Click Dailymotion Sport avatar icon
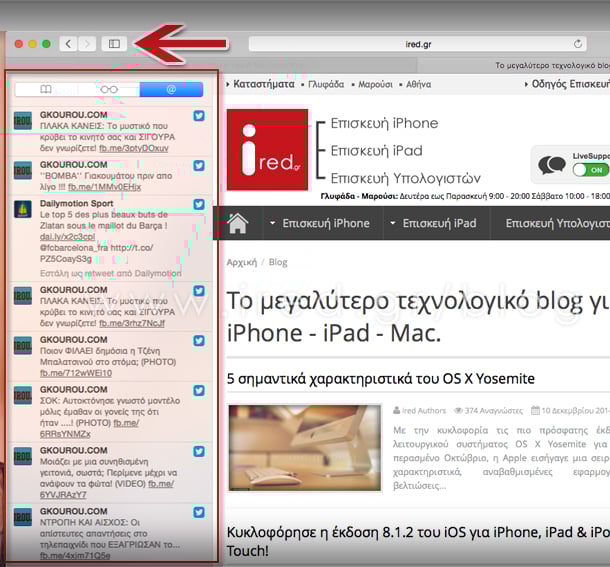The width and height of the screenshot is (610, 567). 23,209
